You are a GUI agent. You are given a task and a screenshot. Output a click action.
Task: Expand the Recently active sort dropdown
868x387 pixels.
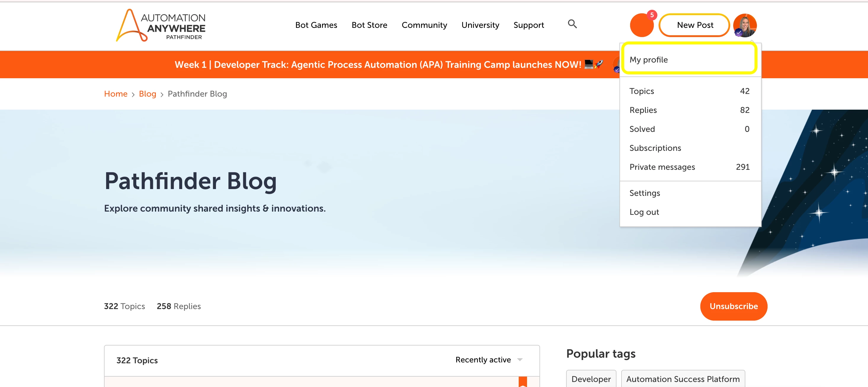pos(483,360)
